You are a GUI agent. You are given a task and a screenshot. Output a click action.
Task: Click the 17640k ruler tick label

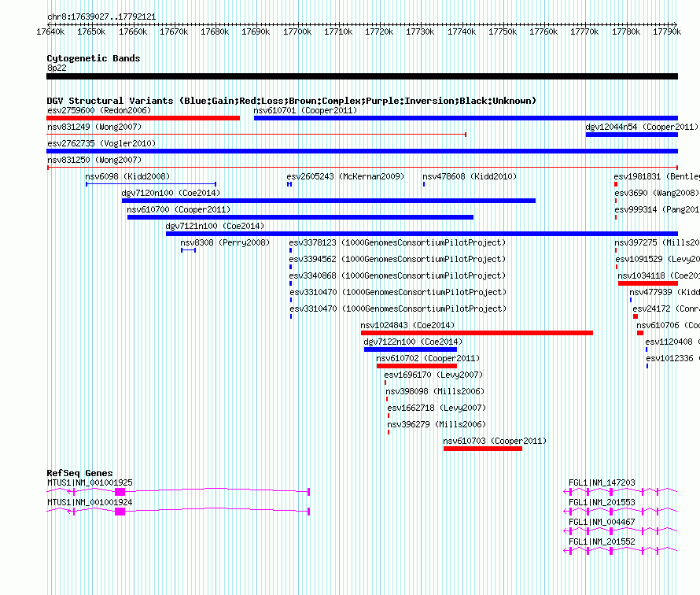click(x=50, y=31)
